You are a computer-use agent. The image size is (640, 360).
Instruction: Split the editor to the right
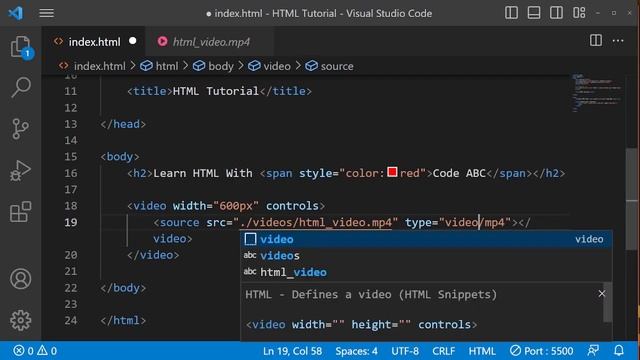tap(596, 40)
